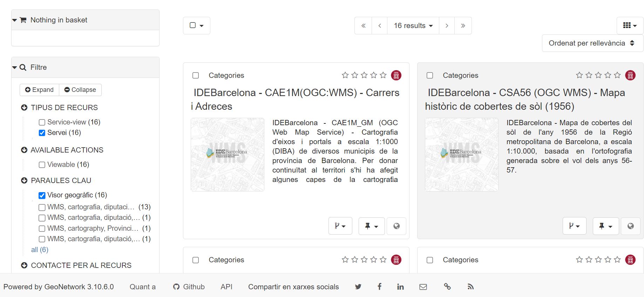Open pin dropdown on CSA56 card
The width and height of the screenshot is (644, 297).
tap(606, 226)
